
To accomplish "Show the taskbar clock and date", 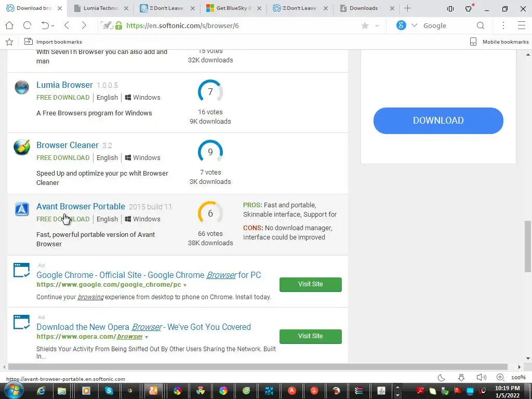I will [x=507, y=392].
